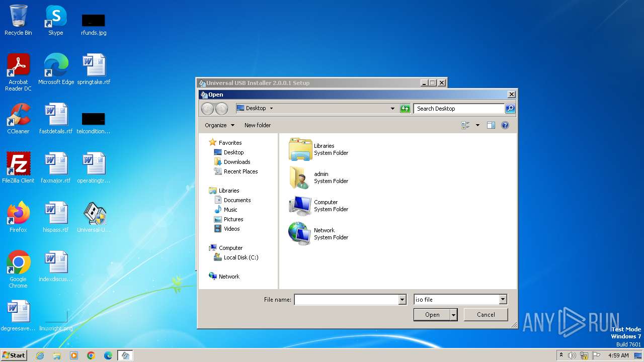Select rfunds.jpg desktop file
The width and height of the screenshot is (644, 362).
tap(94, 24)
